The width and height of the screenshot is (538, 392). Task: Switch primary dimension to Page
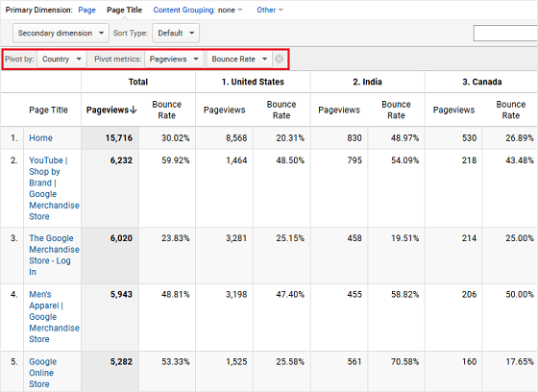pyautogui.click(x=86, y=10)
